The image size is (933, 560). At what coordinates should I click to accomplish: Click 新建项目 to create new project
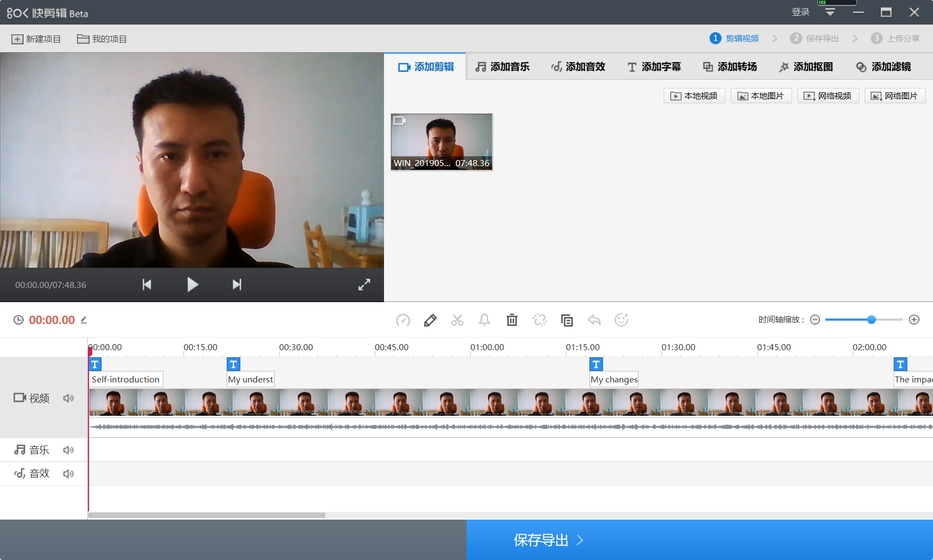[x=36, y=39]
